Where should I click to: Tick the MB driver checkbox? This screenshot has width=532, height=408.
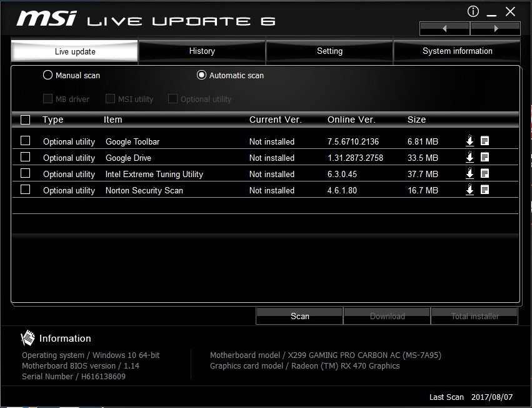(48, 99)
